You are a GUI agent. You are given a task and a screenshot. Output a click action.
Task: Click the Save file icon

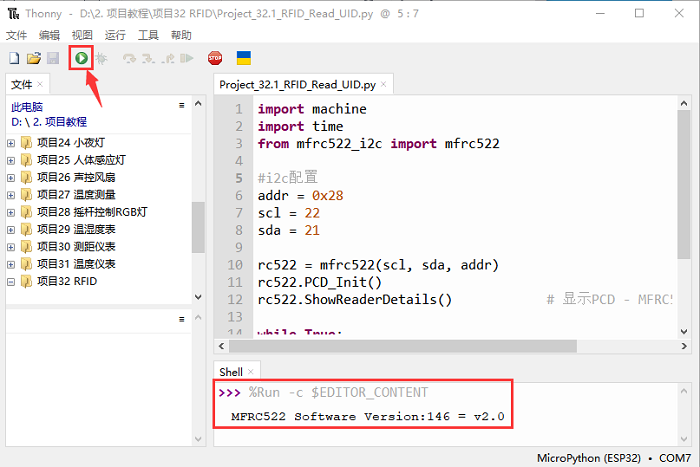click(52, 59)
